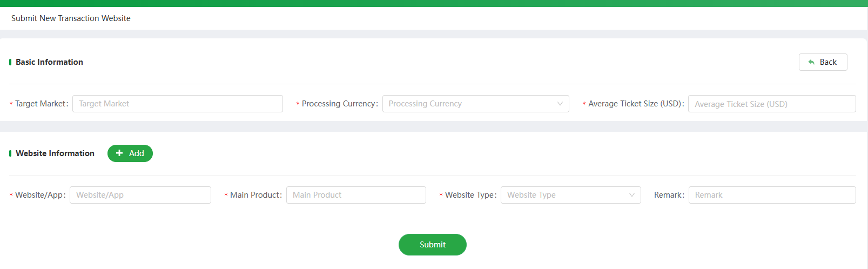
Task: Select the Remark text field
Action: click(772, 195)
